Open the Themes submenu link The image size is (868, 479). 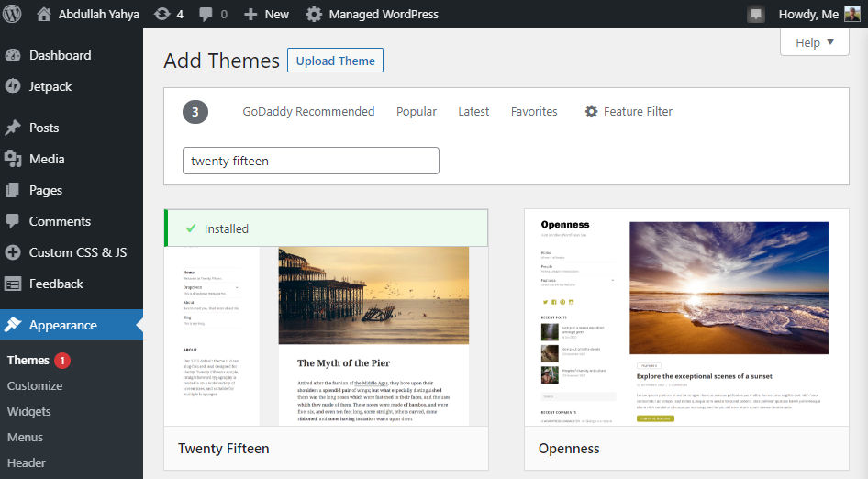tap(28, 360)
